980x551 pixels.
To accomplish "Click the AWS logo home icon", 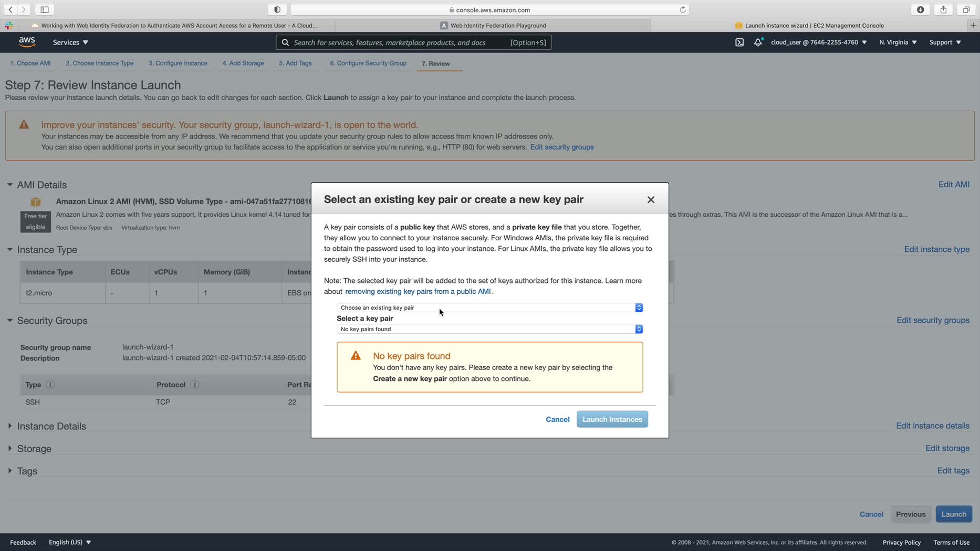I will [27, 42].
